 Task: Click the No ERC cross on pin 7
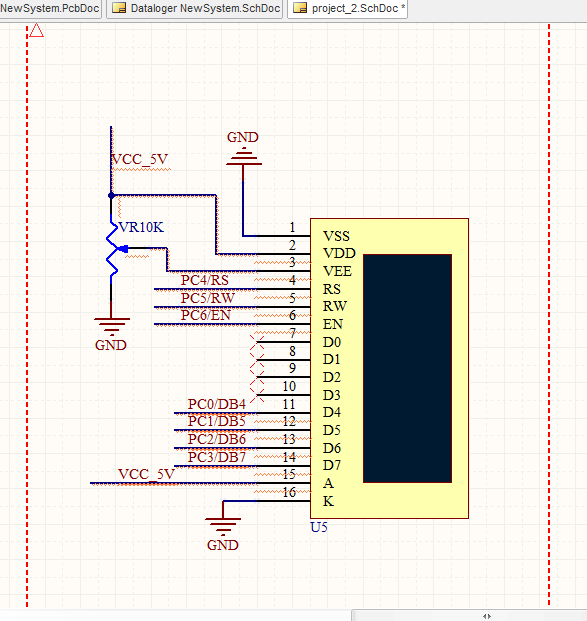point(257,342)
